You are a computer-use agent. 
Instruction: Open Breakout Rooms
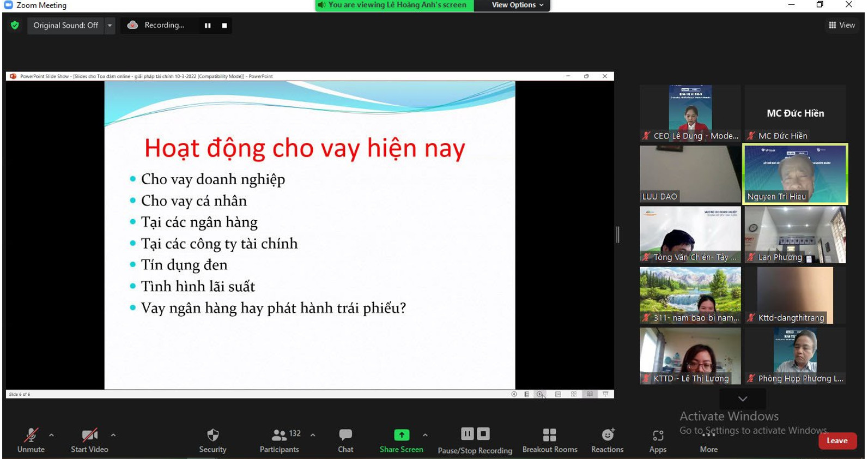[x=549, y=440]
